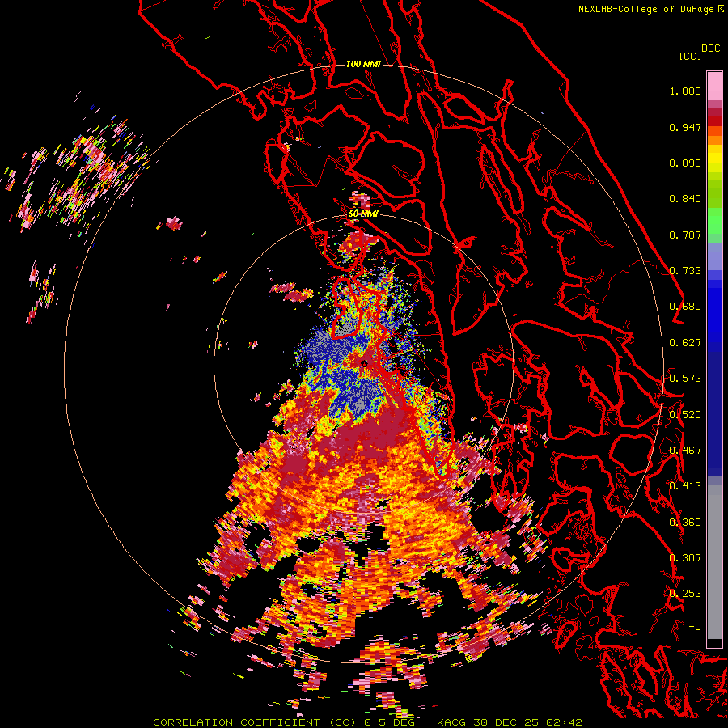Viewport: 728px width, 728px height.
Task: Select the 0.520 legend value
Action: point(685,415)
